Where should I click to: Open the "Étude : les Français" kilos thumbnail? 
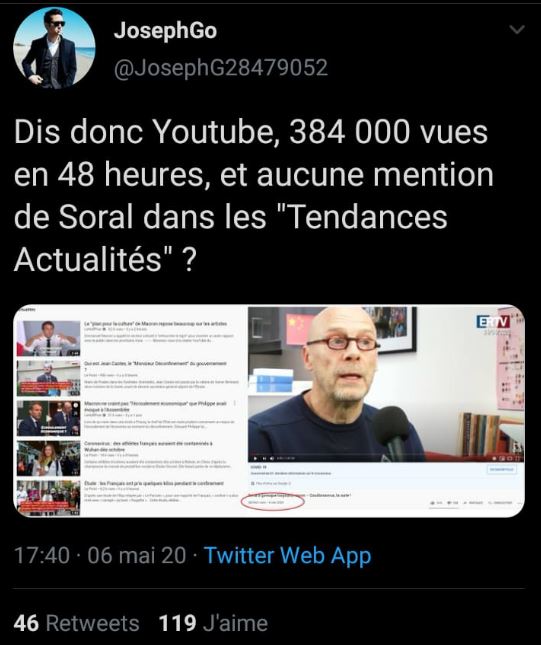click(48, 498)
